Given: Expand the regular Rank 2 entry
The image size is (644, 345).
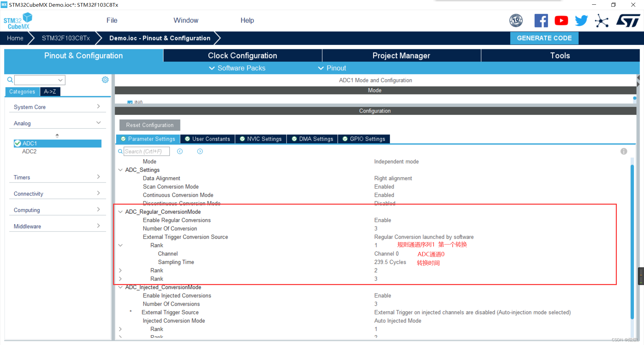Looking at the screenshot, I should click(x=120, y=270).
